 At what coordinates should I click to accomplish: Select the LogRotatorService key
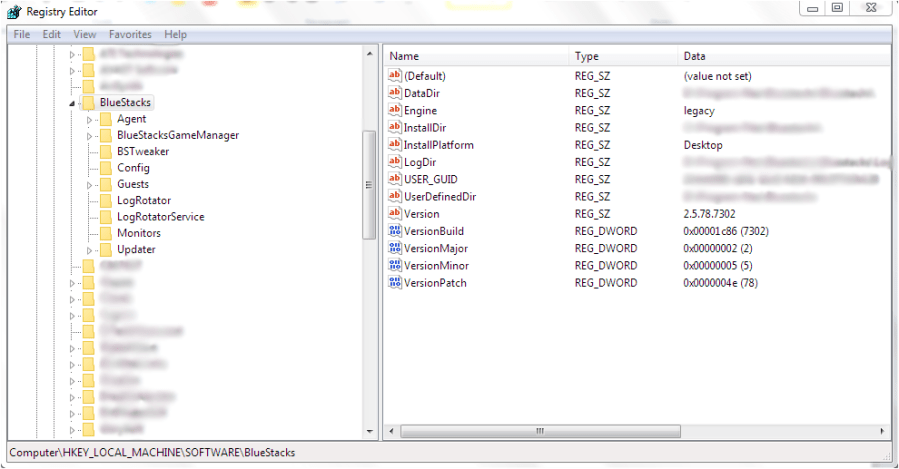pos(160,217)
